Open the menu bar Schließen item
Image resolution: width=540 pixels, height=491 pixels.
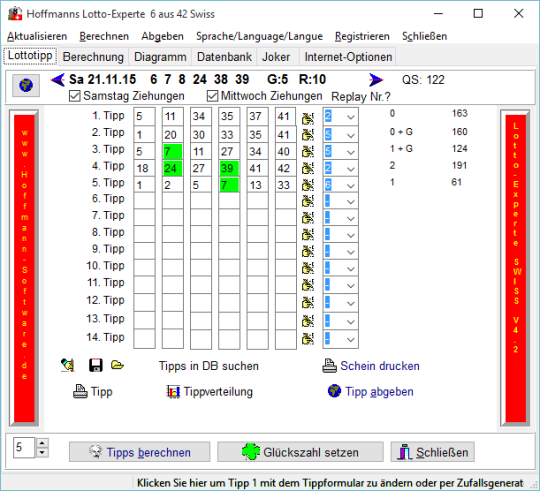pyautogui.click(x=425, y=36)
